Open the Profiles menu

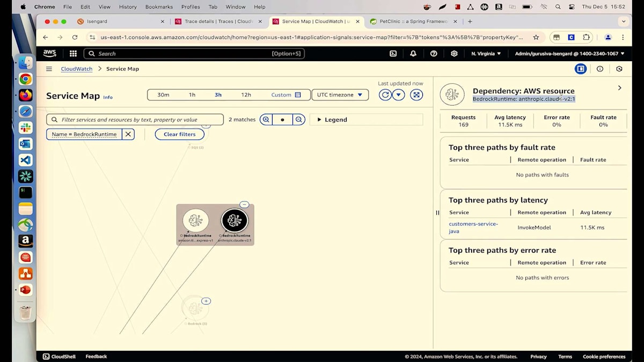(191, 7)
